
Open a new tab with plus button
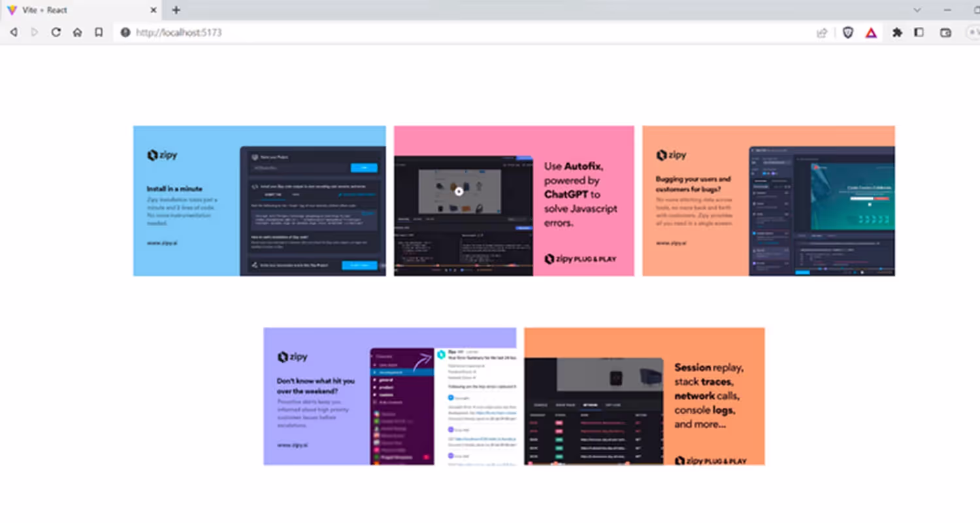[176, 10]
